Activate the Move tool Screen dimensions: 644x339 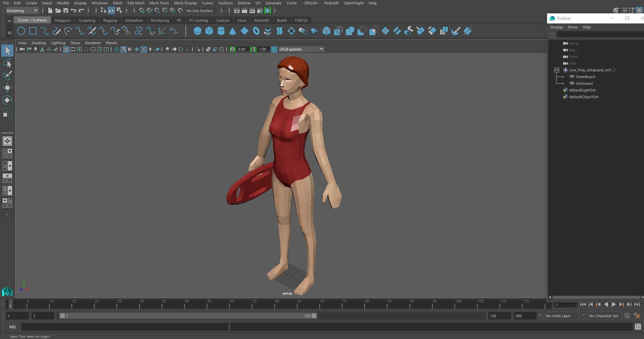coord(7,88)
